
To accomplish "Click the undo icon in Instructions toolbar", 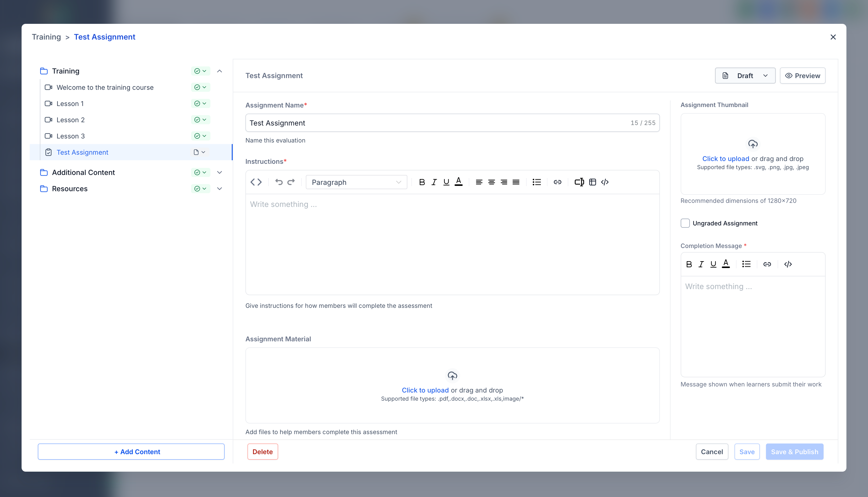I will tap(279, 182).
